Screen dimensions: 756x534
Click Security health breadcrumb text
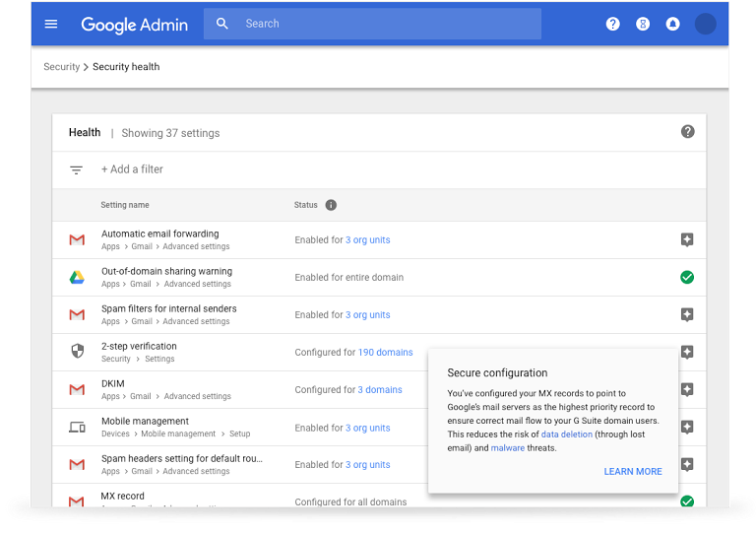coord(126,67)
